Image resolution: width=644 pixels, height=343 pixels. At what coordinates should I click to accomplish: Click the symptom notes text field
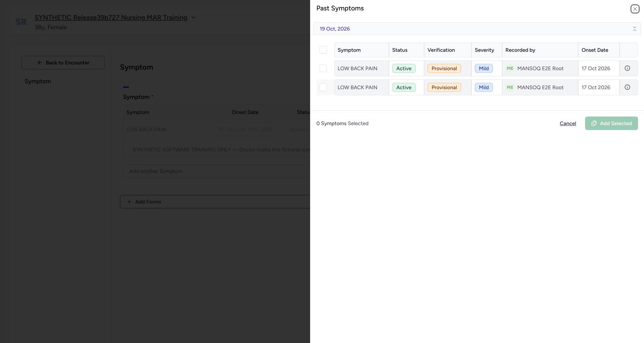219,149
